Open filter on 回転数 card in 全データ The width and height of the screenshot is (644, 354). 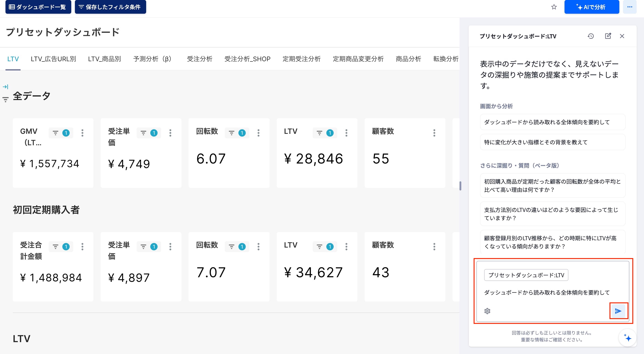click(x=237, y=133)
